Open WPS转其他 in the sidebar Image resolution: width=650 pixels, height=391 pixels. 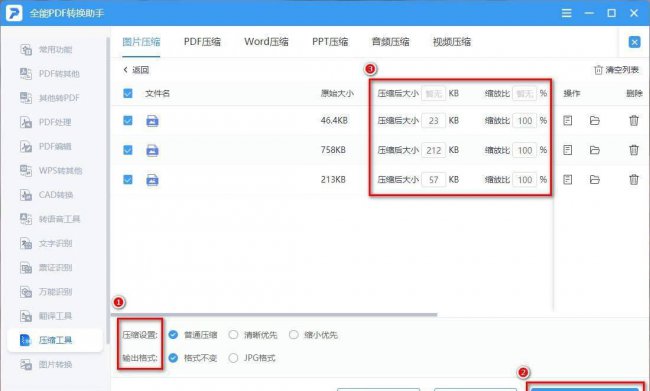51,170
